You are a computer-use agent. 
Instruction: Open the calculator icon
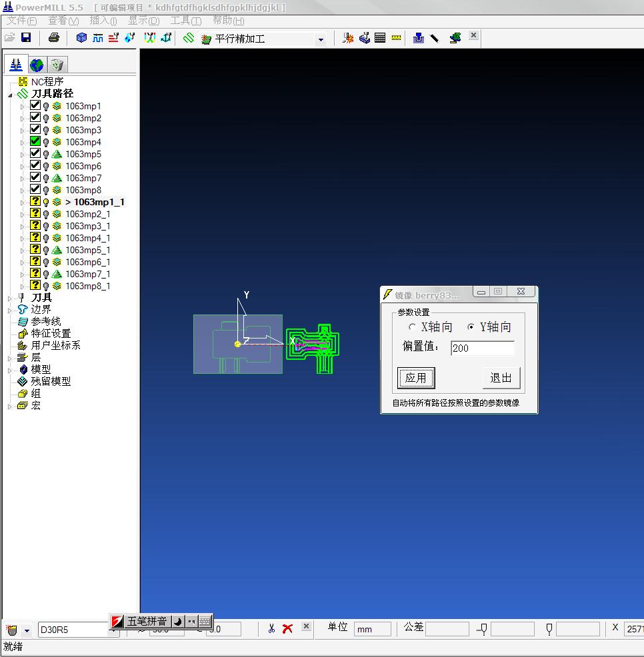(x=380, y=38)
